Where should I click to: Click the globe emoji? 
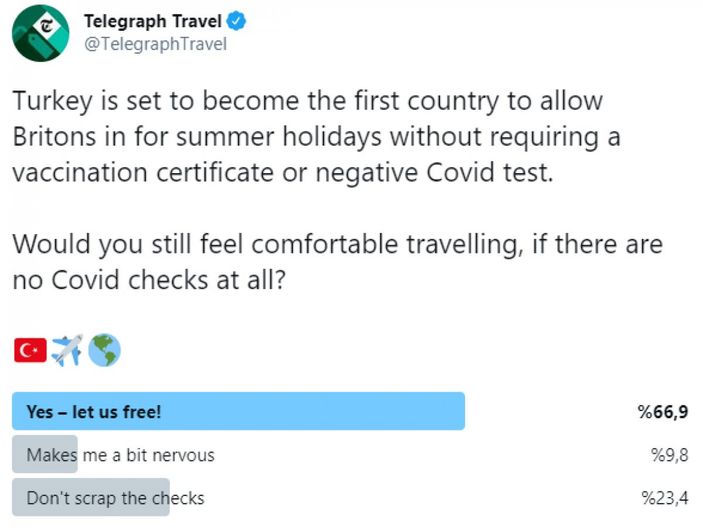point(104,350)
